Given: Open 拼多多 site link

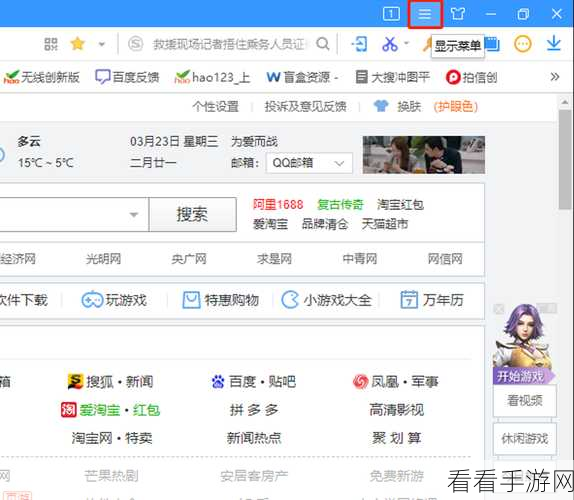Looking at the screenshot, I should pos(254,410).
